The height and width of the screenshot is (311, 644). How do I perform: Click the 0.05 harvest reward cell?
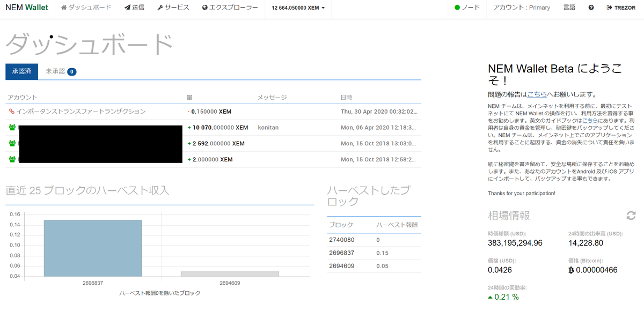point(382,266)
